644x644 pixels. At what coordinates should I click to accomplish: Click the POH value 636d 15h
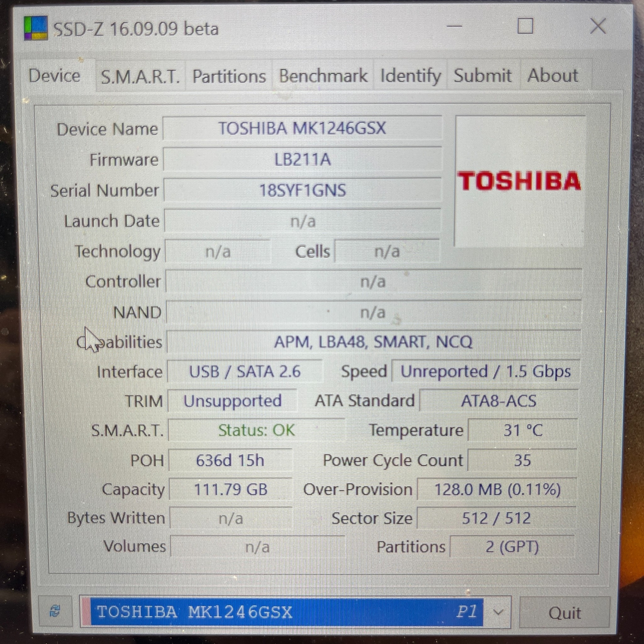click(230, 460)
